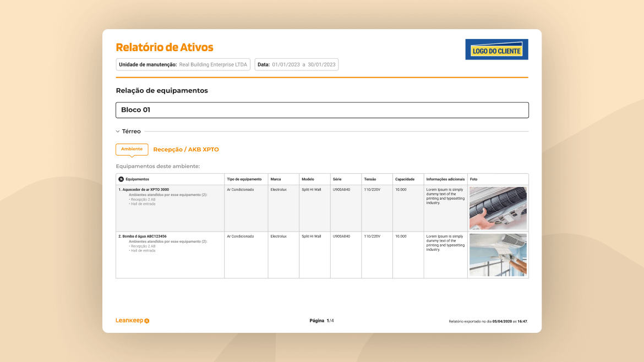Open the first equipment photo thumbnail

[498, 208]
